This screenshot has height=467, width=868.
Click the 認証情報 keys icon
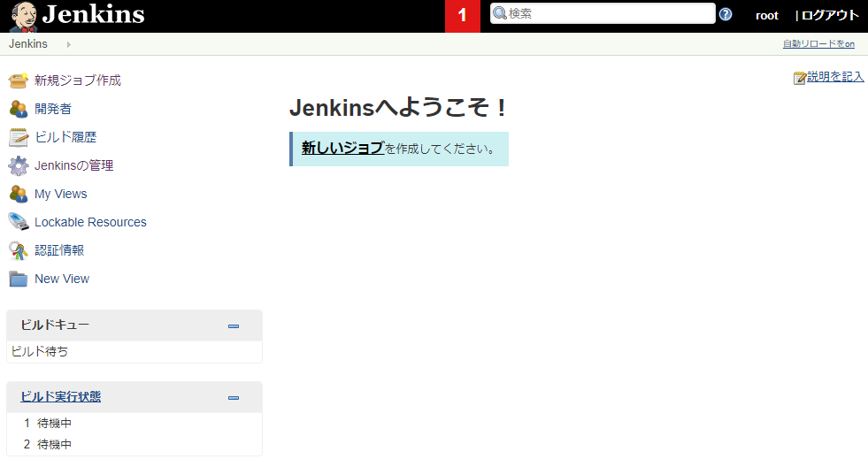coord(19,250)
